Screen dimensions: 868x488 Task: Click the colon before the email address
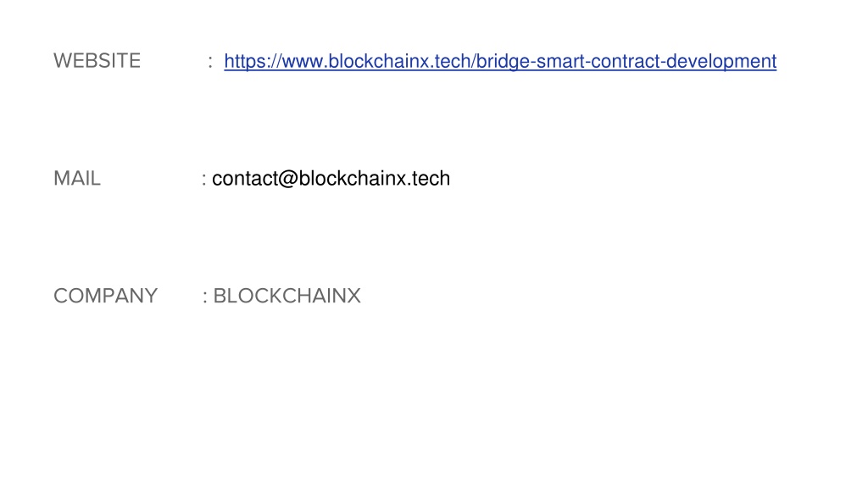coord(204,180)
